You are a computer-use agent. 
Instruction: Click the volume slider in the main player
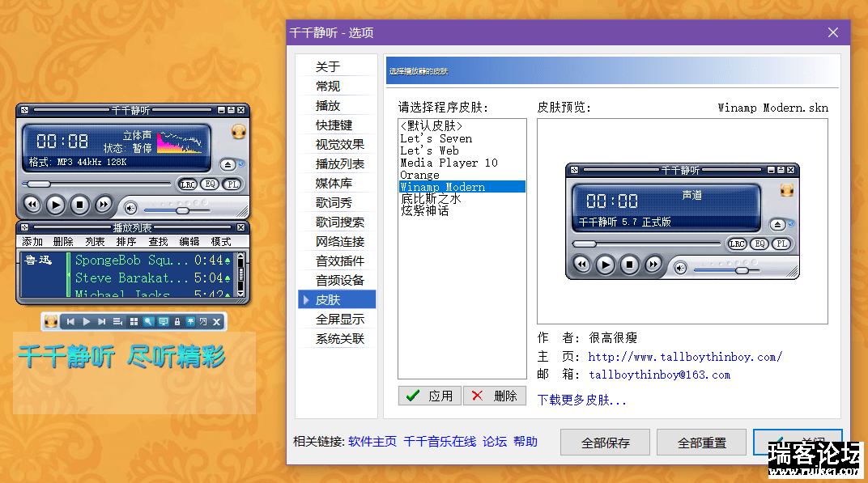point(181,210)
